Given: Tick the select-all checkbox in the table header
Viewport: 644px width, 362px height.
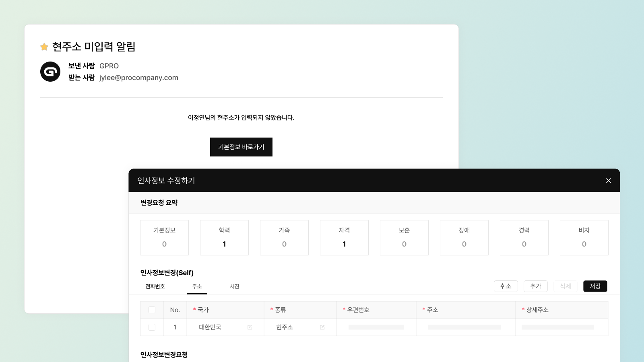Looking at the screenshot, I should (152, 310).
